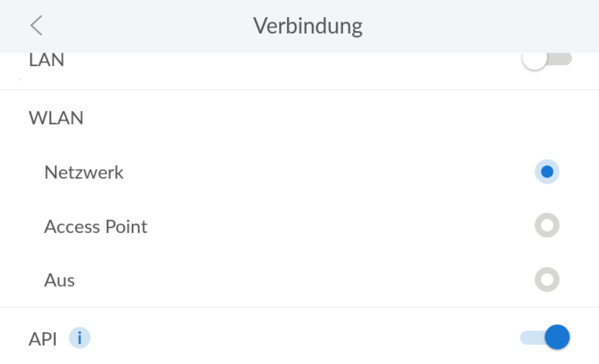Go back using the header arrow

pyautogui.click(x=36, y=26)
